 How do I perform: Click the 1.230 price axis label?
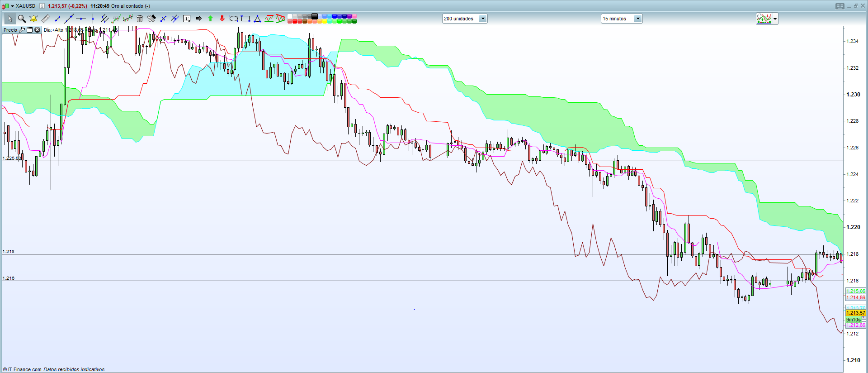(853, 95)
